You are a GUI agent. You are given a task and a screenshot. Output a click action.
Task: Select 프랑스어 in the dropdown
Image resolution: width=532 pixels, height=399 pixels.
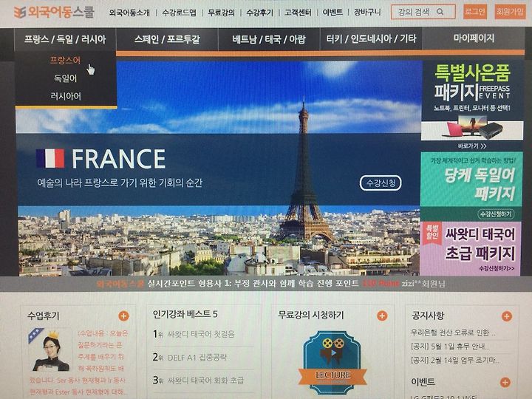(65, 61)
